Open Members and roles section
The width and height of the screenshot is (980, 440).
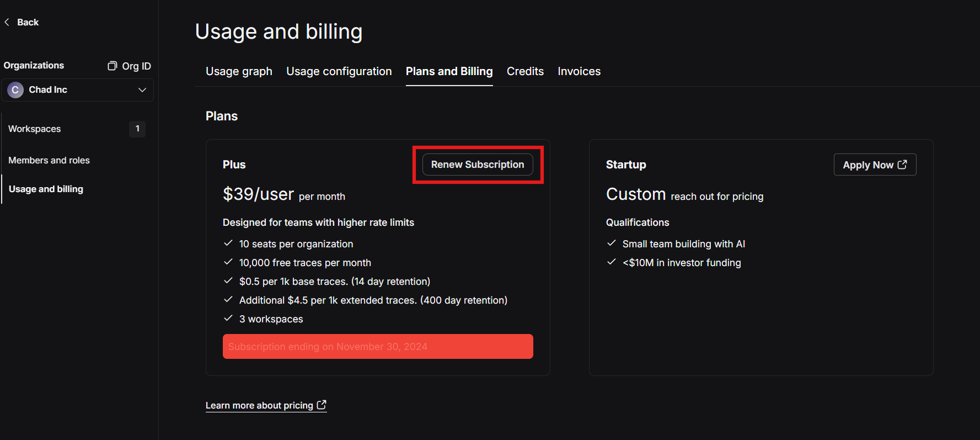(x=49, y=160)
